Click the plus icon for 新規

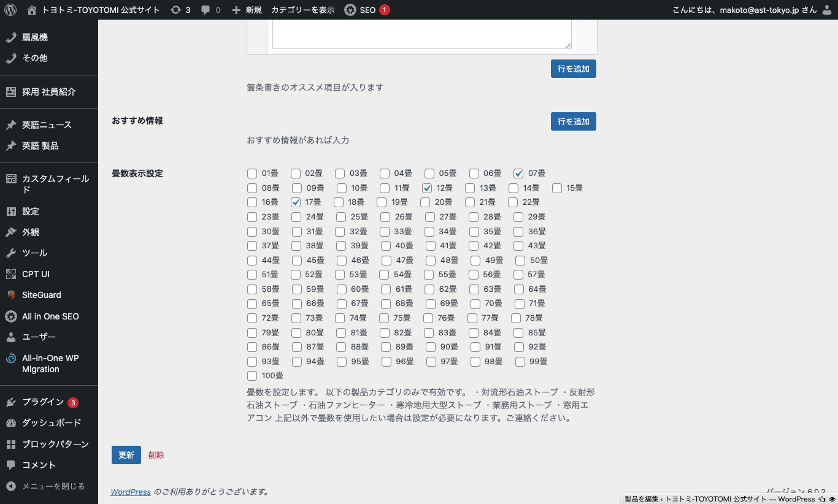coord(236,10)
